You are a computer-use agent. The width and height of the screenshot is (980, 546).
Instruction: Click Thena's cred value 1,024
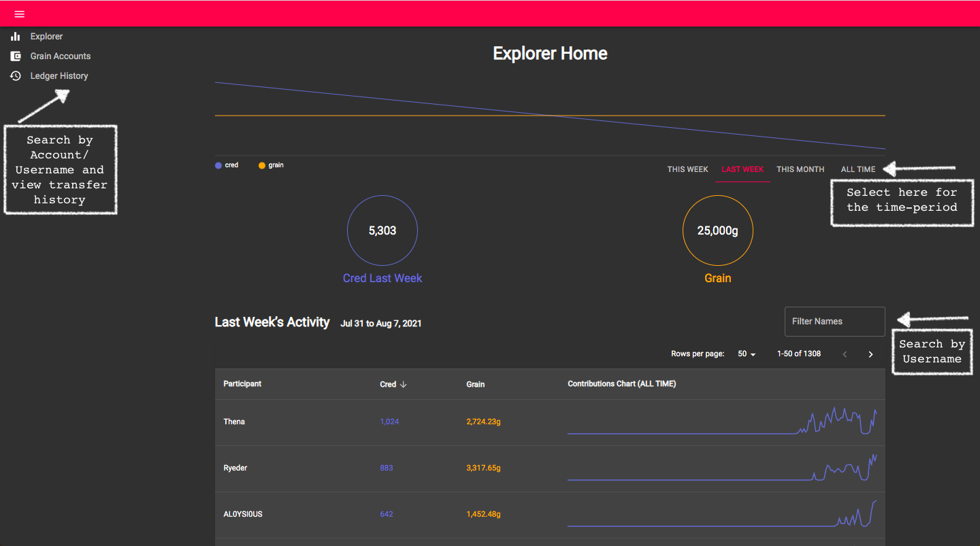tap(389, 422)
